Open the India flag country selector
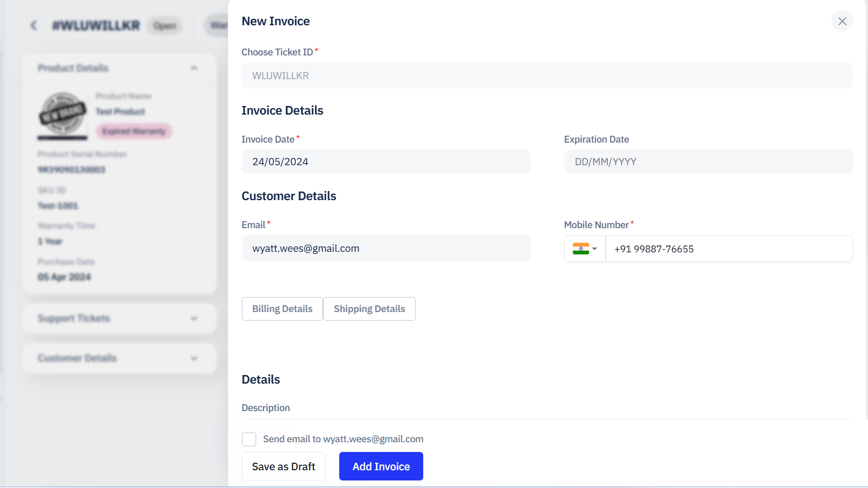The height and width of the screenshot is (488, 868). click(585, 249)
